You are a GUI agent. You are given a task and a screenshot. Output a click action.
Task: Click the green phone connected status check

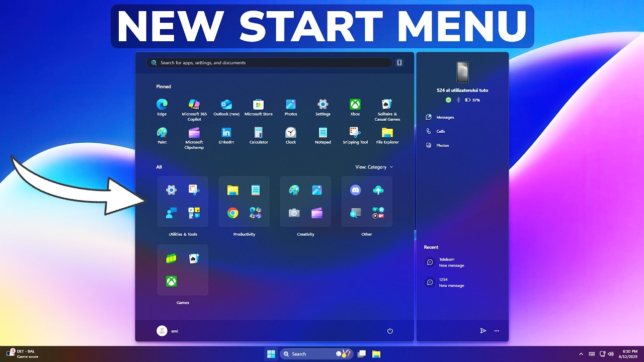(x=448, y=100)
